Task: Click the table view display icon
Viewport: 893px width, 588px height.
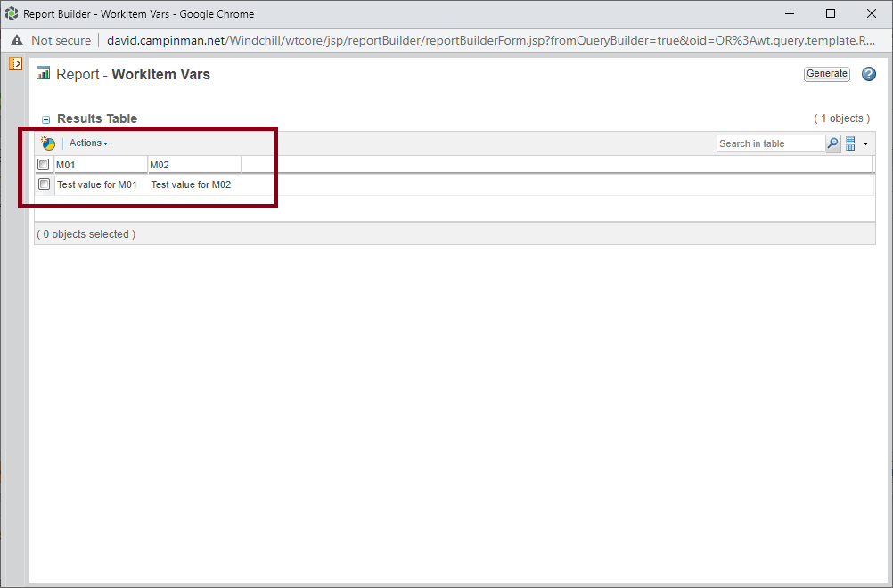Action: [852, 143]
